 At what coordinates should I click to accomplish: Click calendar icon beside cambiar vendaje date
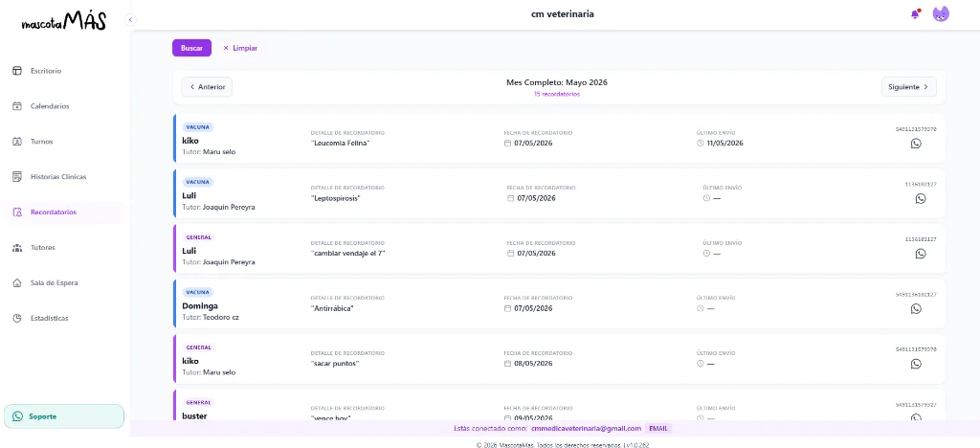click(x=511, y=253)
